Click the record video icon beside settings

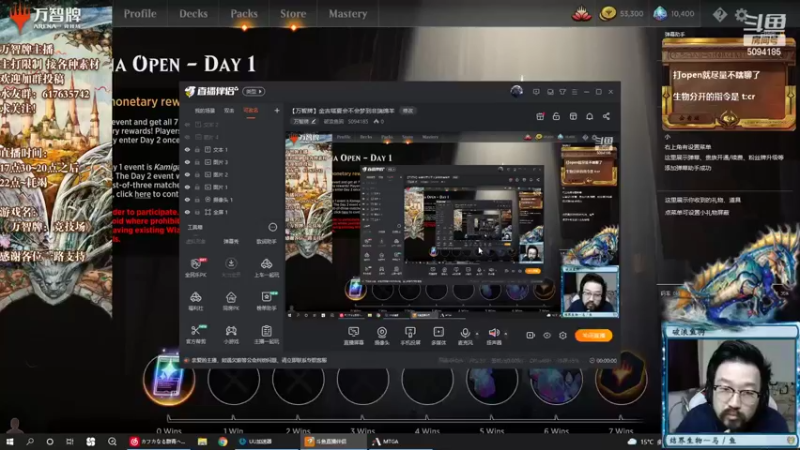[531, 335]
